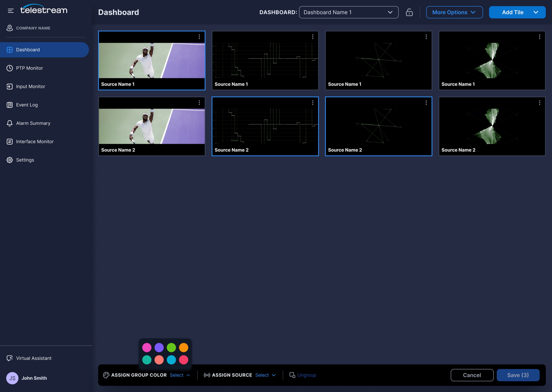552x392 pixels.
Task: Open kebab menu on Source Name 1 video tile
Action: pos(199,37)
